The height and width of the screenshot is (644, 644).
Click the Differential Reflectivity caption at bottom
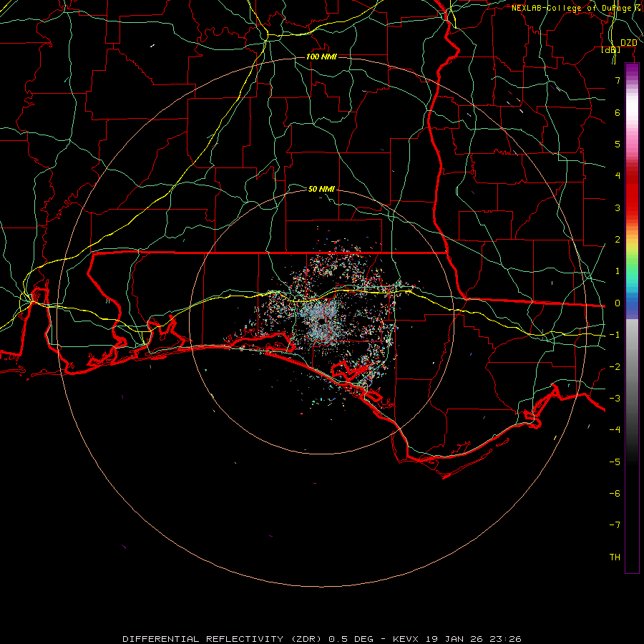click(322, 639)
